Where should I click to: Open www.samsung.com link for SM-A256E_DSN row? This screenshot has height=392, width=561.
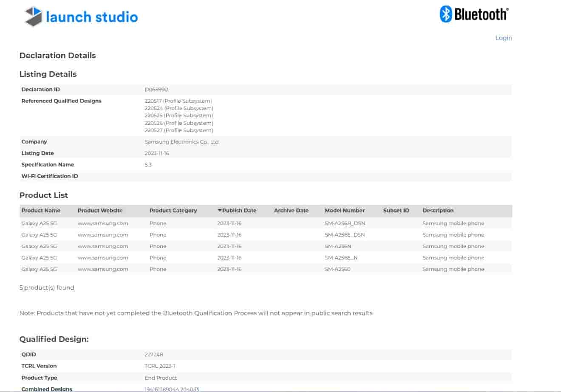[103, 235]
